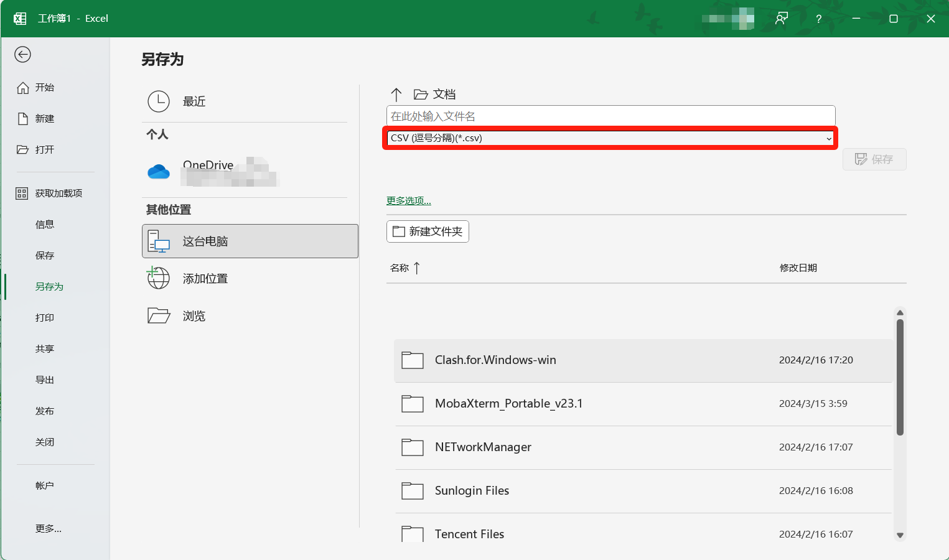Click the Add a Place globe icon
949x560 pixels.
pos(158,278)
